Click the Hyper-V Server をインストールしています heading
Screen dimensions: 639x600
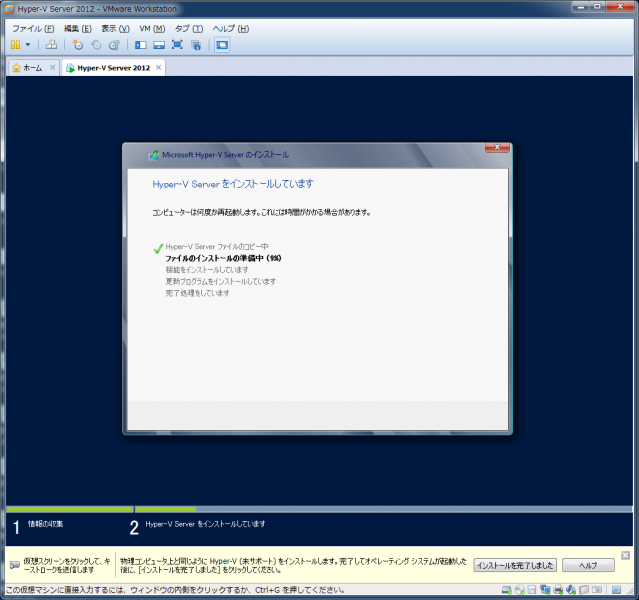(x=233, y=184)
